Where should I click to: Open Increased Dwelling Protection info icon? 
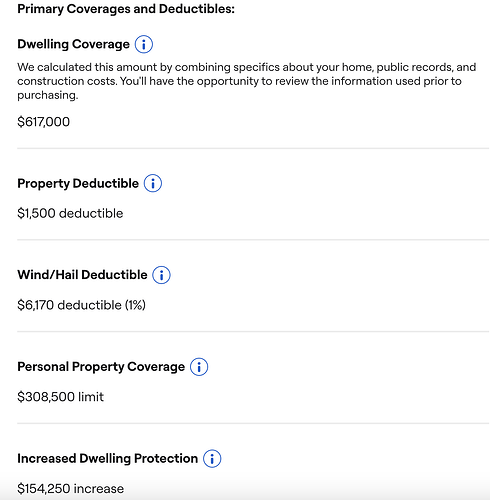[x=212, y=459]
